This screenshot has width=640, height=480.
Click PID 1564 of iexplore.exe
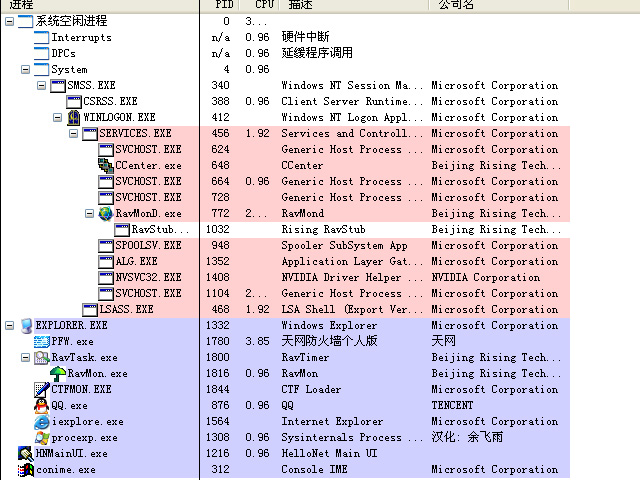[218, 421]
